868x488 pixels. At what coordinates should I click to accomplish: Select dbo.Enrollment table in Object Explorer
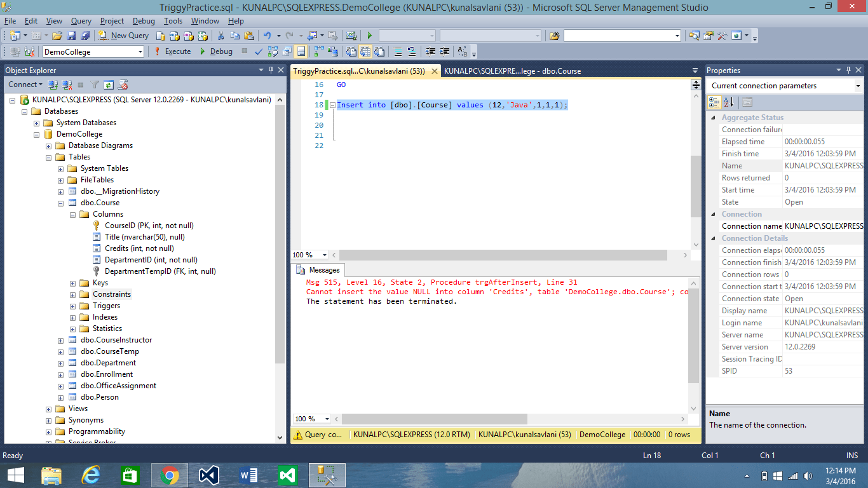[x=107, y=374]
